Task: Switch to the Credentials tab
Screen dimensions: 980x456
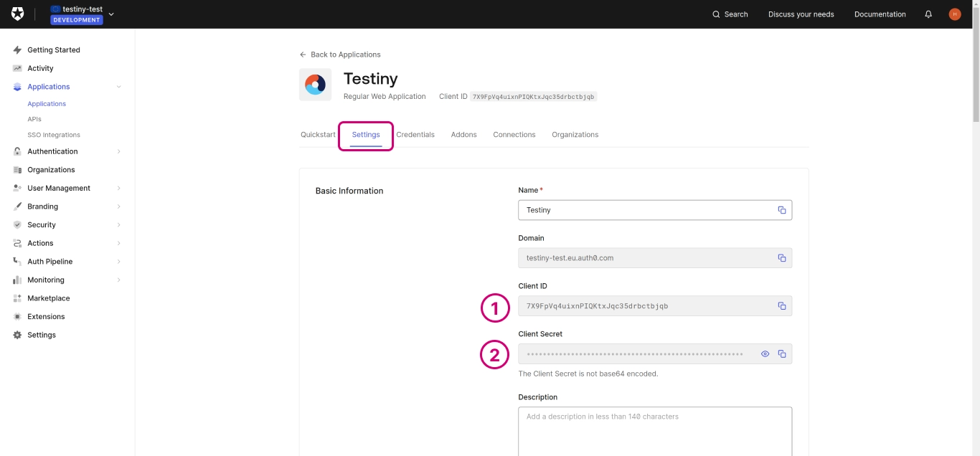Action: [415, 135]
